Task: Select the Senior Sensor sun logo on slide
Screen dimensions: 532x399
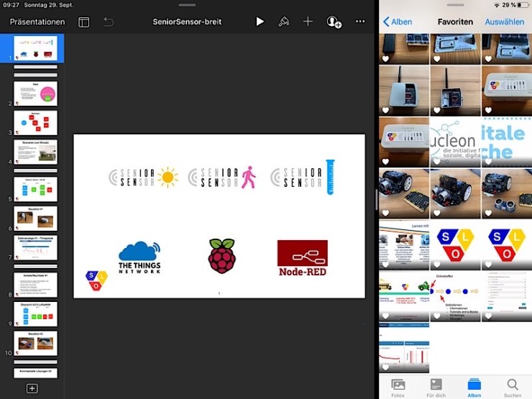Action: click(143, 178)
